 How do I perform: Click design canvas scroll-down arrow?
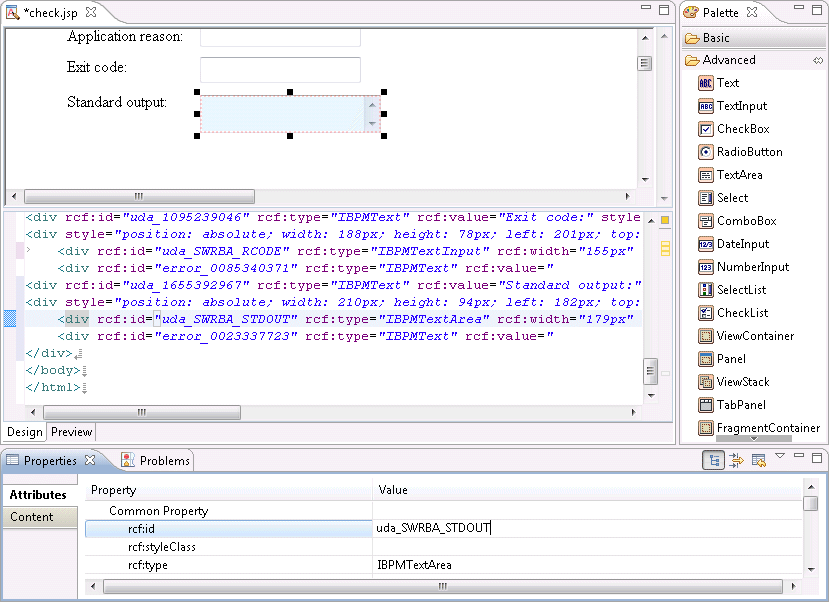[645, 180]
